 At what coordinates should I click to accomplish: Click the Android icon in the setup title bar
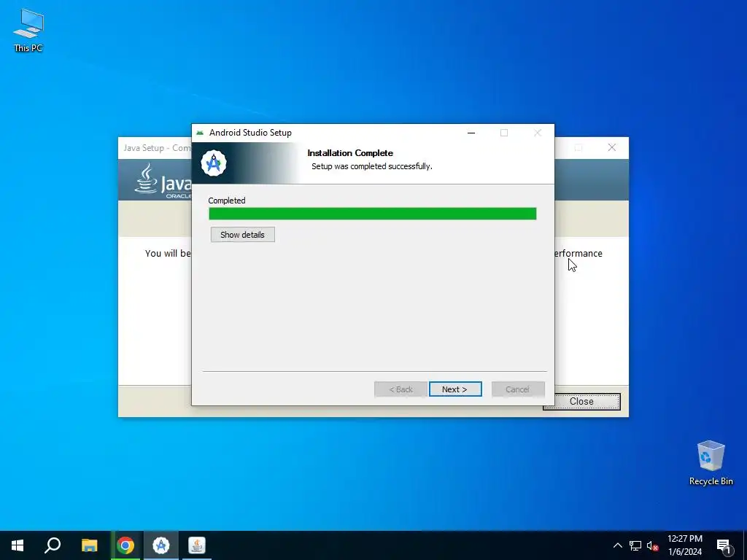(200, 133)
